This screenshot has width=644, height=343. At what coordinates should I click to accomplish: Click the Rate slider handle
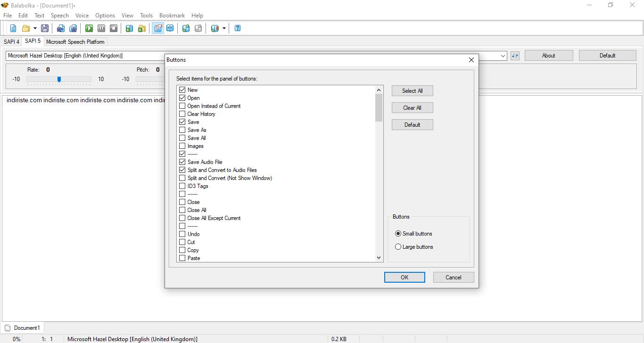pyautogui.click(x=59, y=79)
